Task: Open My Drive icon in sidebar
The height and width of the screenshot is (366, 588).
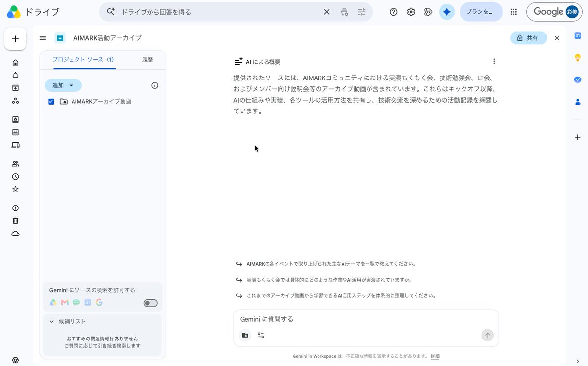Action: [15, 119]
